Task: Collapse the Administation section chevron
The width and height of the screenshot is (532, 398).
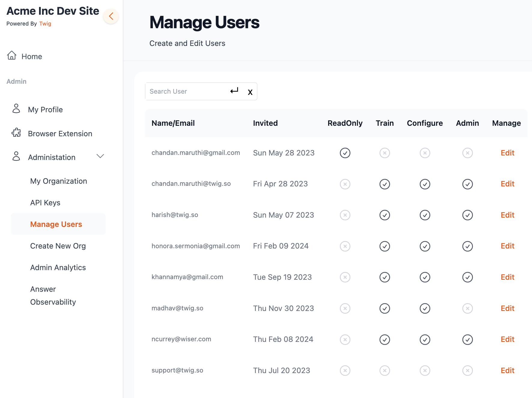Action: 100,156
